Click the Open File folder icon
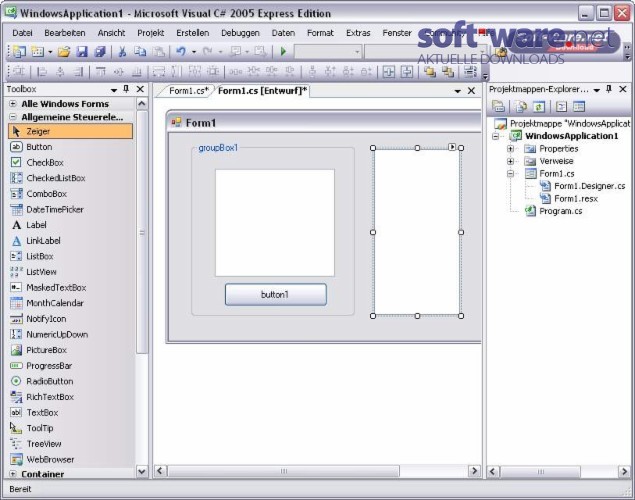635x500 pixels. coord(64,52)
